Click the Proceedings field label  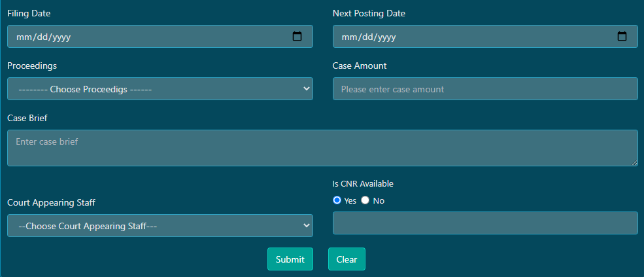(32, 66)
